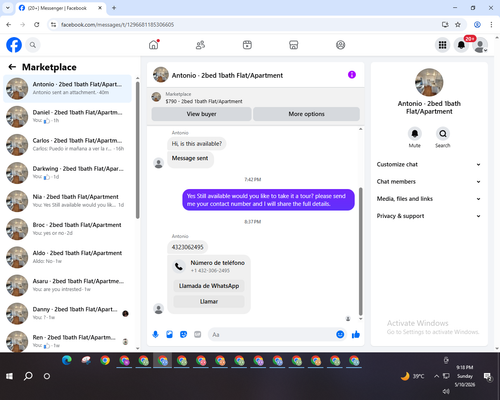Click Llamada de WhatsApp button

[x=209, y=286]
